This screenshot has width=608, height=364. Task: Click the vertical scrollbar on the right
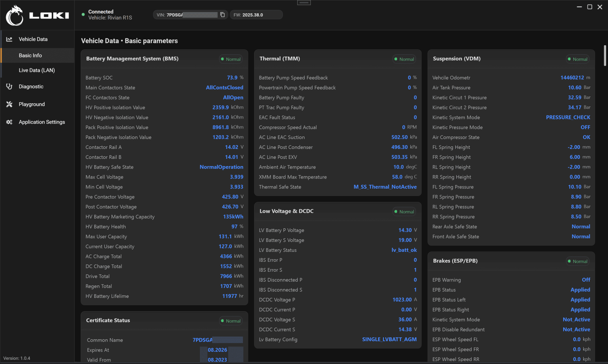click(605, 56)
